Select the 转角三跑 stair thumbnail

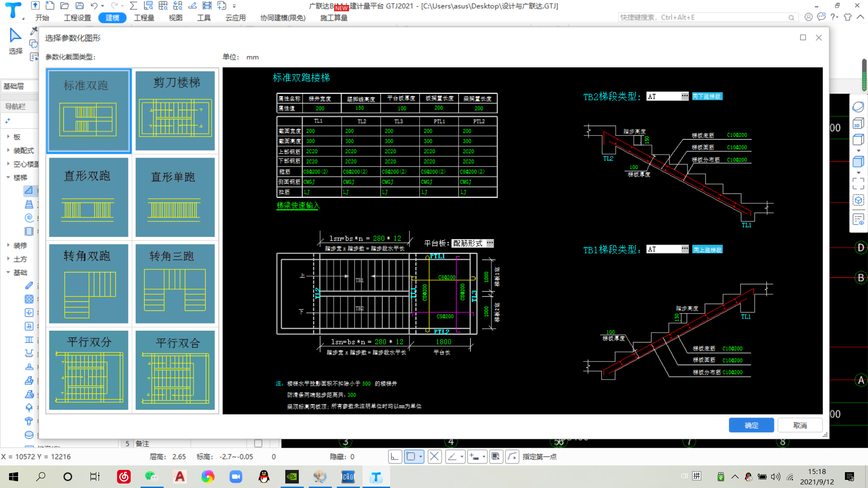(175, 283)
